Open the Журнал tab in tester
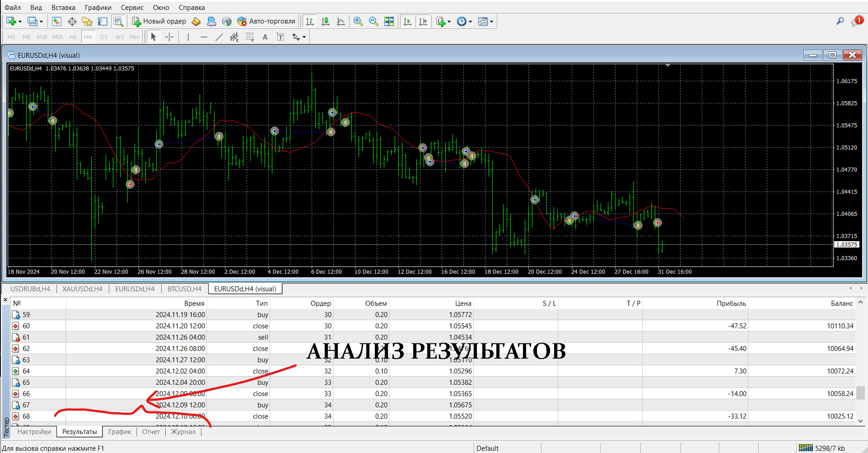This screenshot has height=453, width=868. [x=183, y=432]
